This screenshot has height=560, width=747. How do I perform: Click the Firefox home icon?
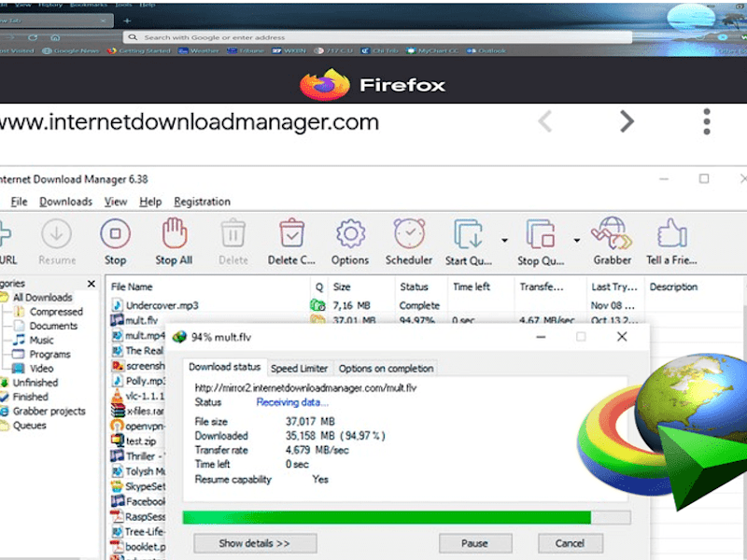(55, 37)
